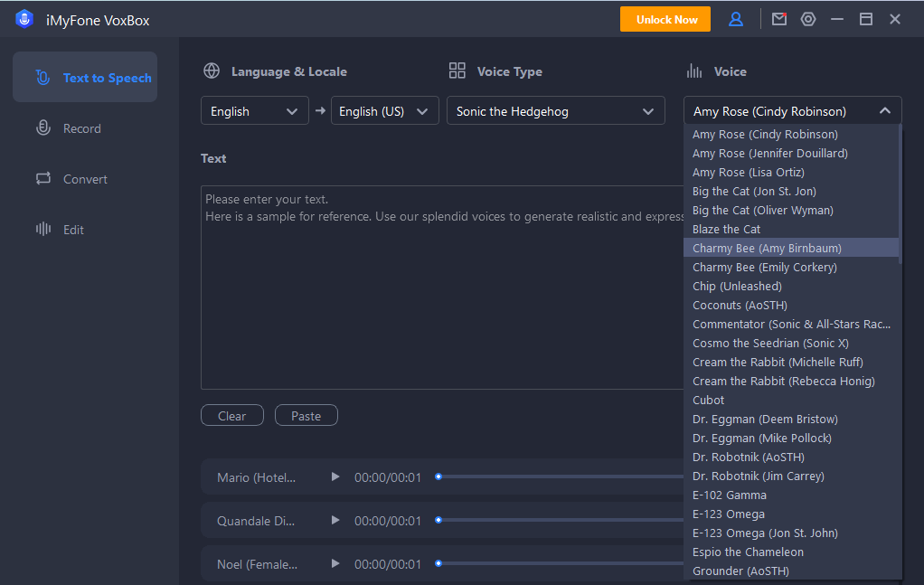Select Espio the Chameleon voice

[791, 552]
